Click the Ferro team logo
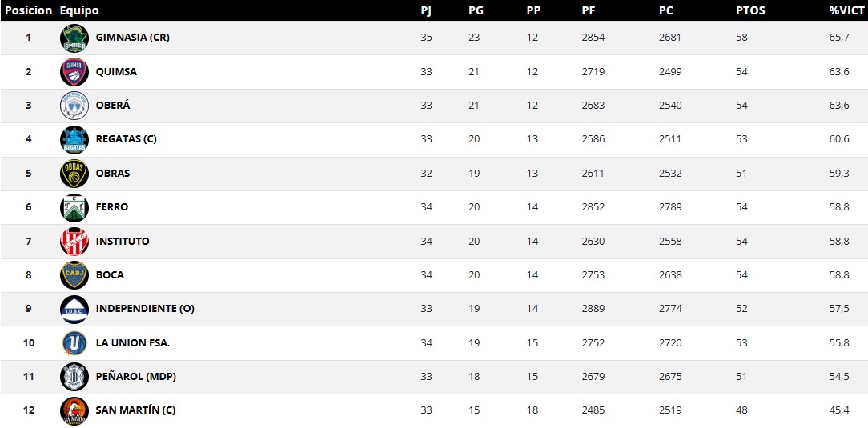 pyautogui.click(x=74, y=207)
